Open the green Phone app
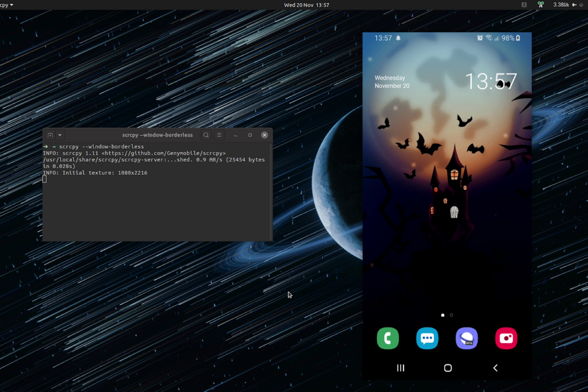The image size is (588, 392). (x=387, y=339)
